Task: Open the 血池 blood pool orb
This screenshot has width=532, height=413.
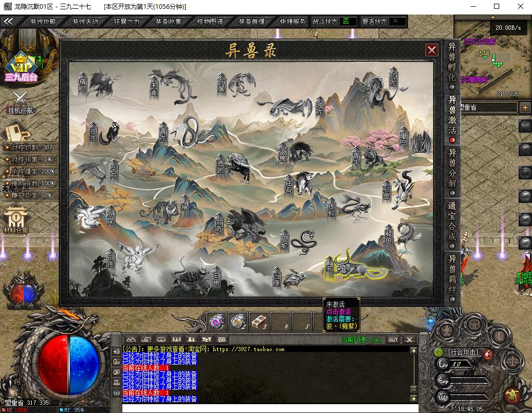Action: coord(23,293)
